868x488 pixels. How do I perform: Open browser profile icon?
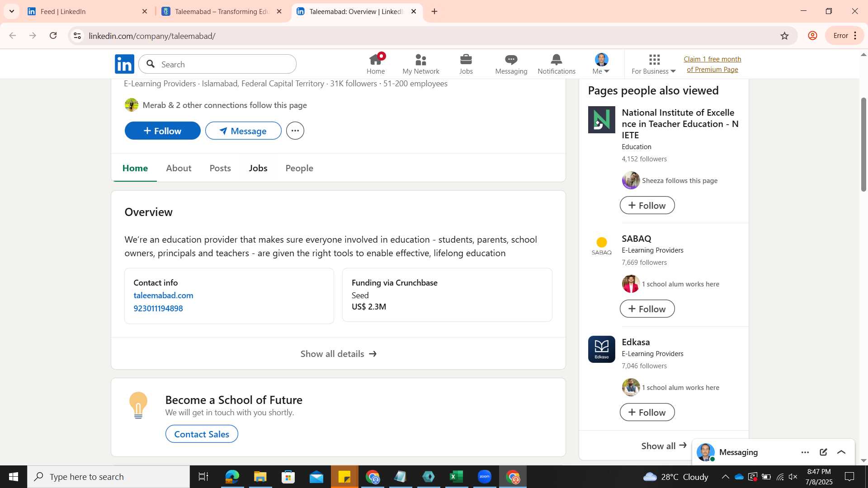[812, 36]
